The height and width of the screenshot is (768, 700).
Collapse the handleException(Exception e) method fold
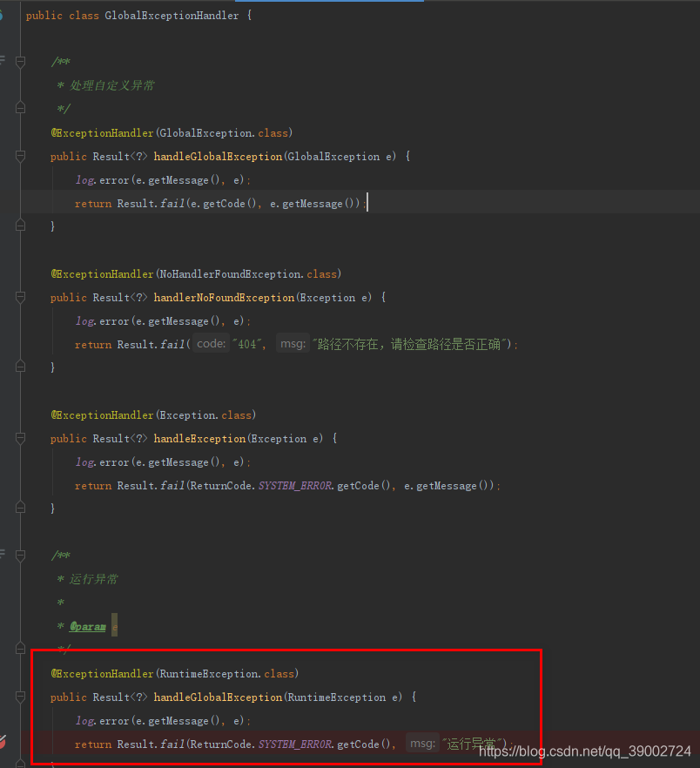point(21,438)
